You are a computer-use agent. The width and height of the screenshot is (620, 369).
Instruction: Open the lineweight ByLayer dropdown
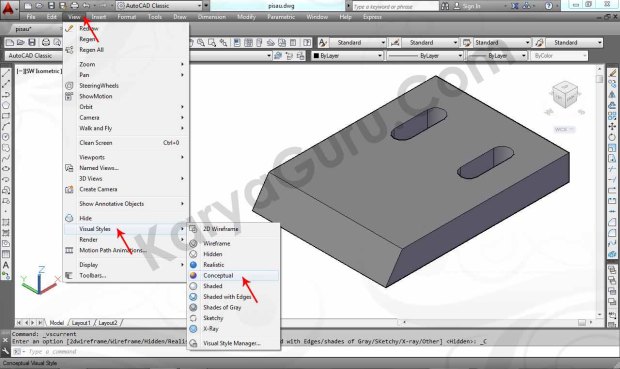(497, 56)
